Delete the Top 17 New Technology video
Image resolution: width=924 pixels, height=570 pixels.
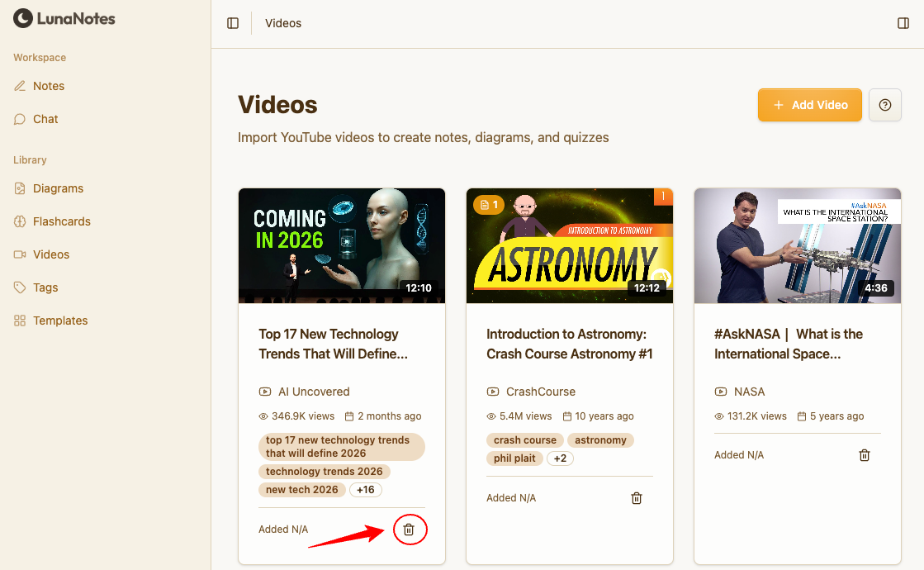pyautogui.click(x=409, y=530)
